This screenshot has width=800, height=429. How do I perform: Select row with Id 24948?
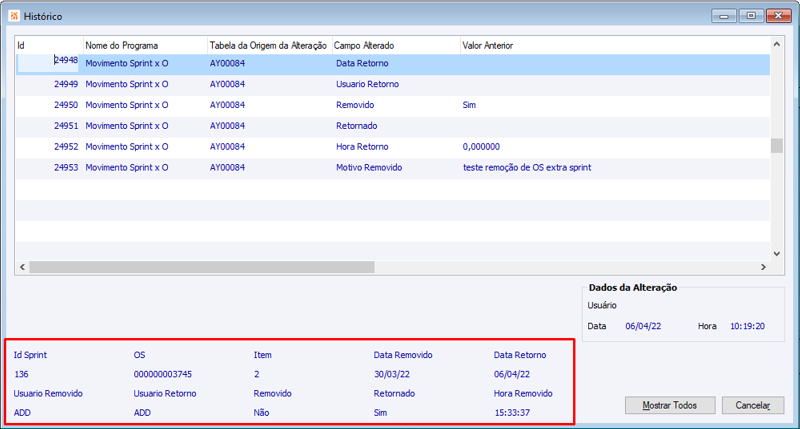(392, 64)
